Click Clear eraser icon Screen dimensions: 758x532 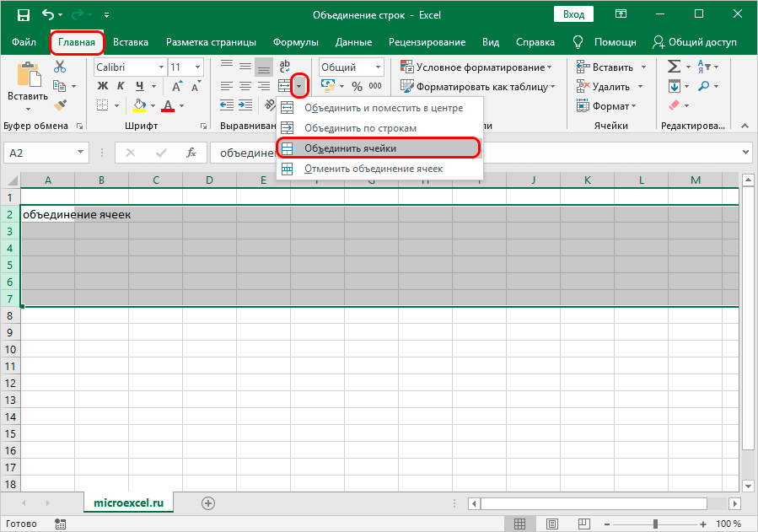click(674, 105)
